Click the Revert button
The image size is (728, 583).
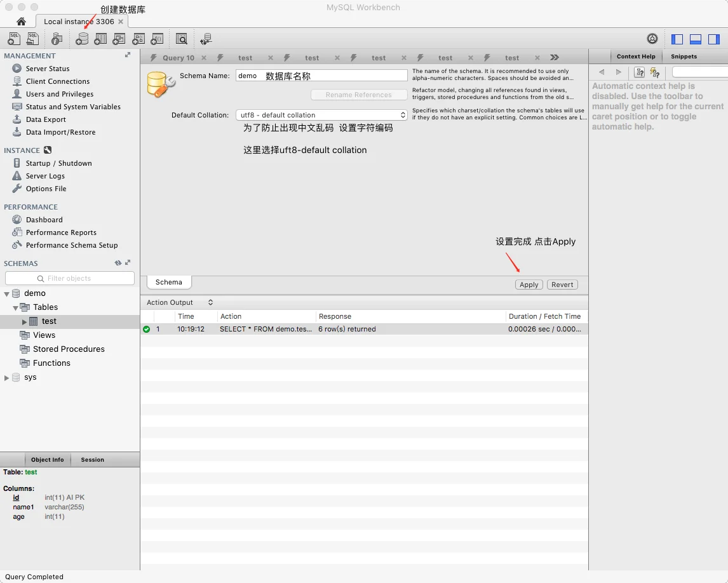coord(562,285)
